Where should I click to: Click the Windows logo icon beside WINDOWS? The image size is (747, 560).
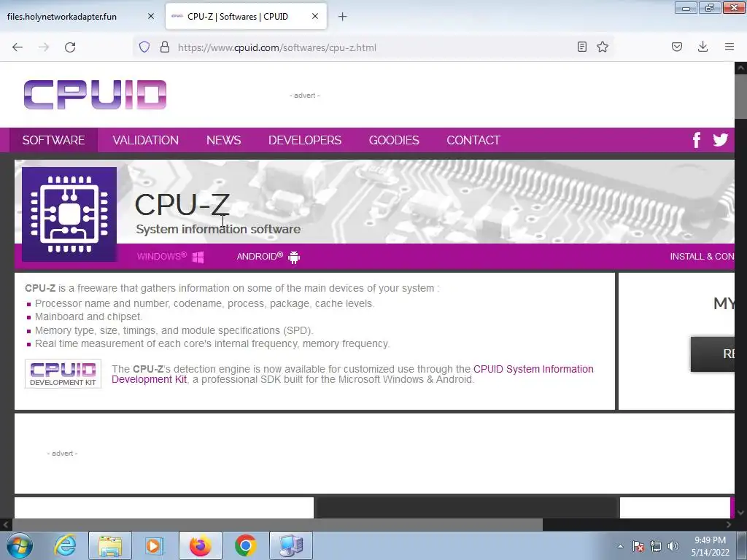click(198, 257)
